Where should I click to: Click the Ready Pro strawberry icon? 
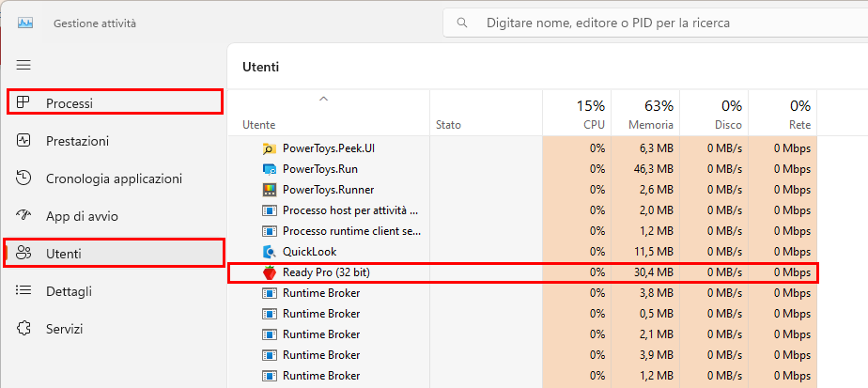(269, 272)
